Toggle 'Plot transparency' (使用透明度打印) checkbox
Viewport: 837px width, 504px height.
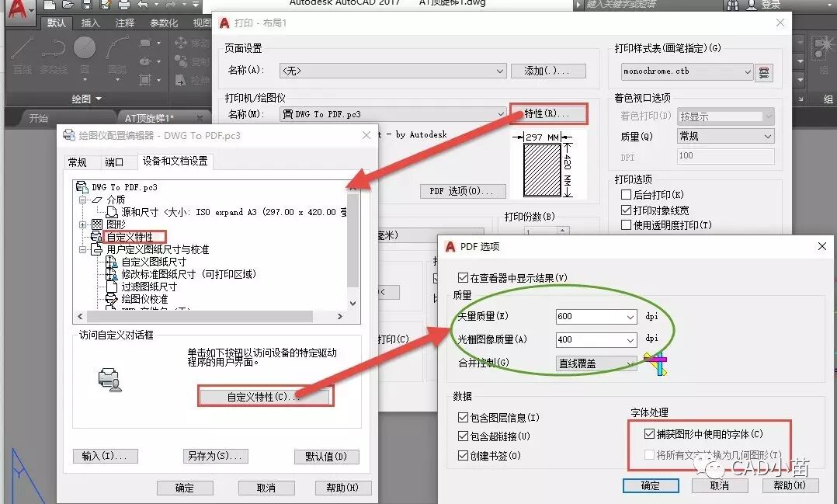point(626,224)
